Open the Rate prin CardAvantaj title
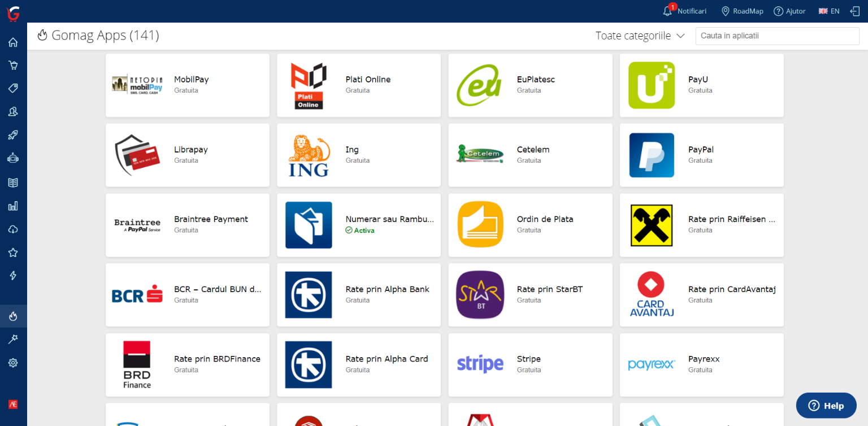This screenshot has width=868, height=426. click(x=732, y=289)
